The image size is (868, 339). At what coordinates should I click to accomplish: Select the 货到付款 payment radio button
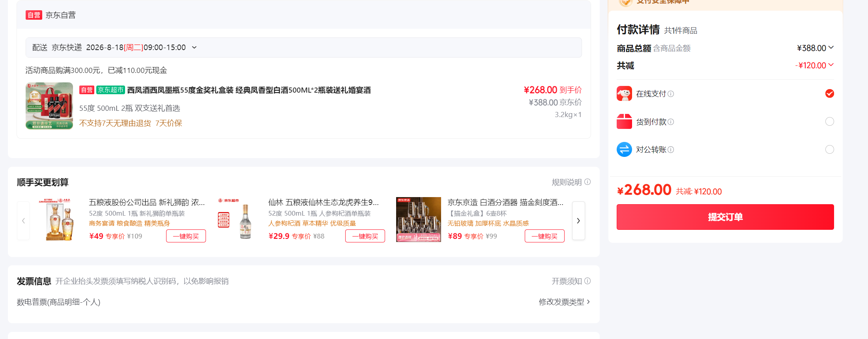tap(830, 121)
